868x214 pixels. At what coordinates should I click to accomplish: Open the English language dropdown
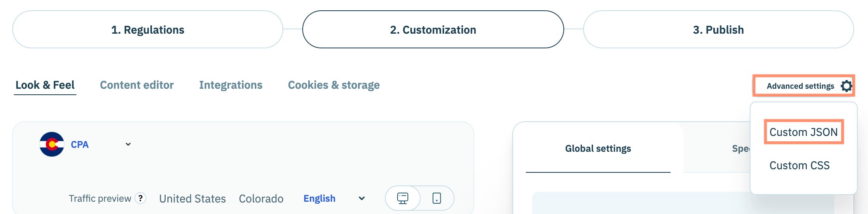click(319, 198)
